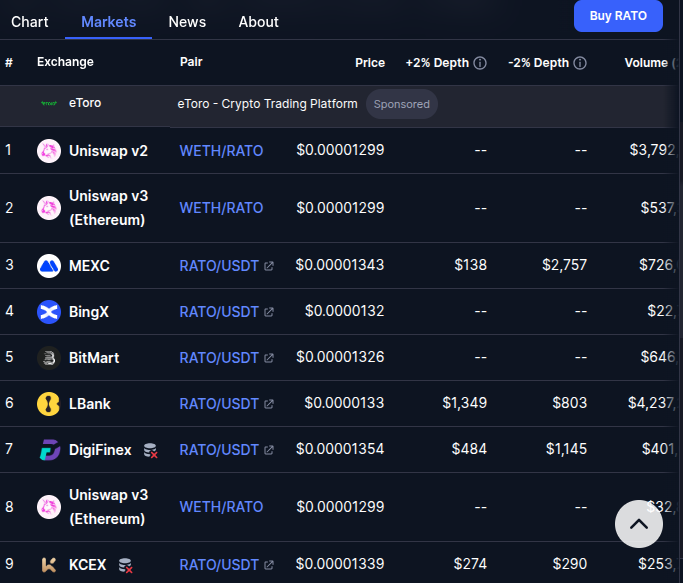Open the BingX RATO/USDT pair link
This screenshot has height=583, width=683.
[219, 312]
